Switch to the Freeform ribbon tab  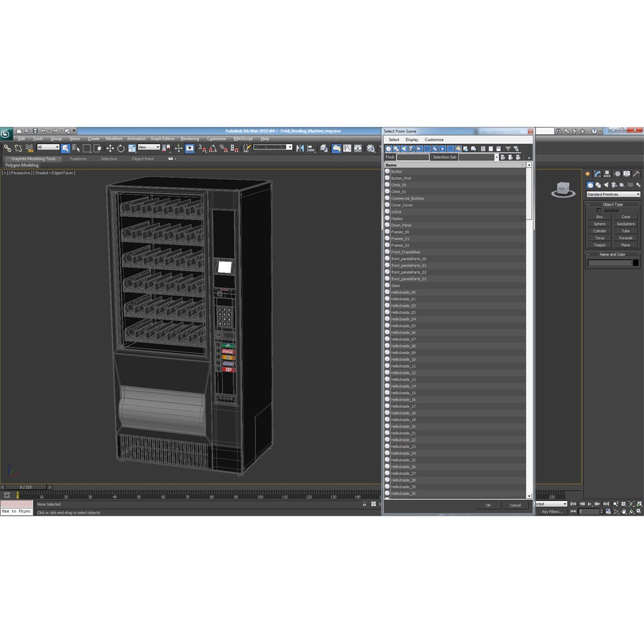[78, 159]
